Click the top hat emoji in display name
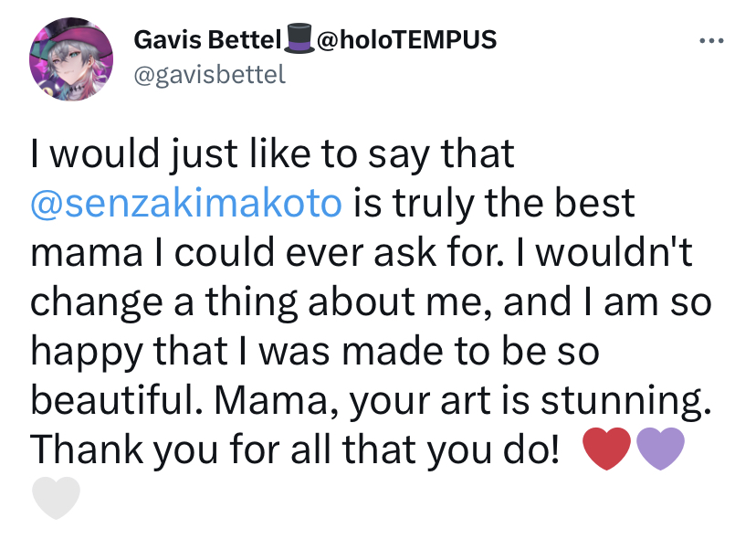The image size is (756, 539). 299,39
